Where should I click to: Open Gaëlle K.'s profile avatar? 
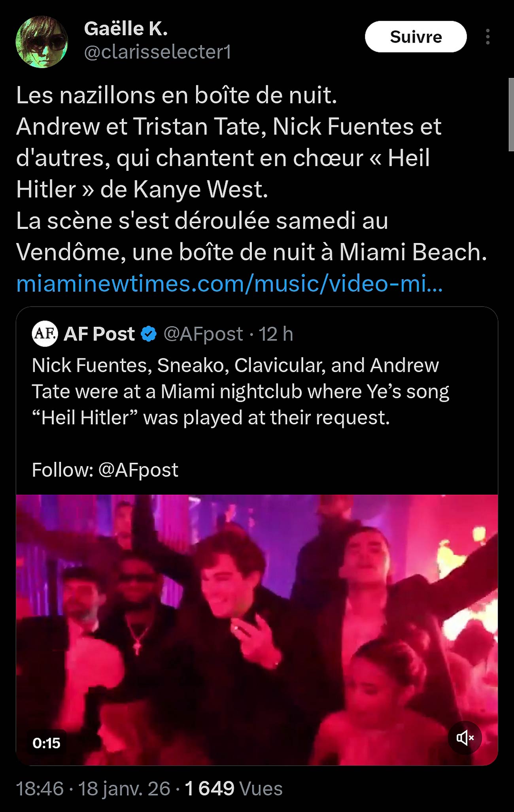42,41
